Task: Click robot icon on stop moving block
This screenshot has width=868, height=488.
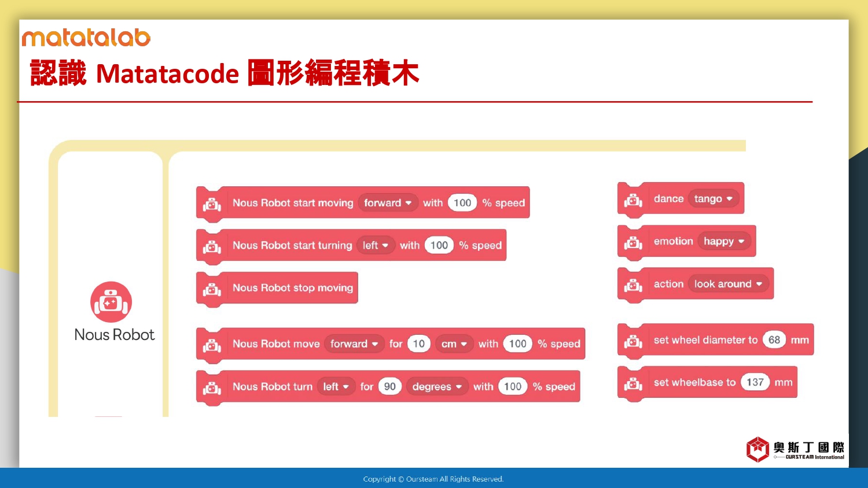Action: [x=212, y=289]
